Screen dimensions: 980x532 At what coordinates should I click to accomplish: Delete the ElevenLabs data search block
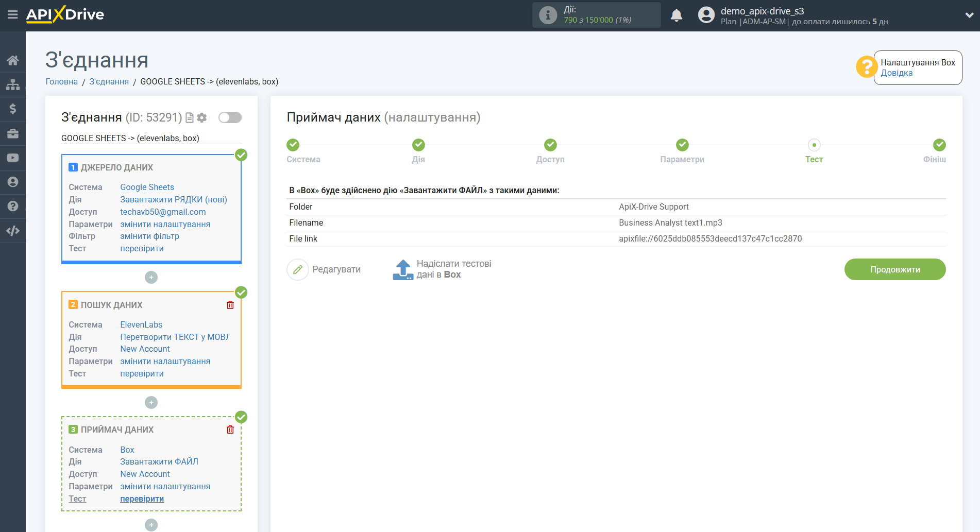pyautogui.click(x=230, y=305)
